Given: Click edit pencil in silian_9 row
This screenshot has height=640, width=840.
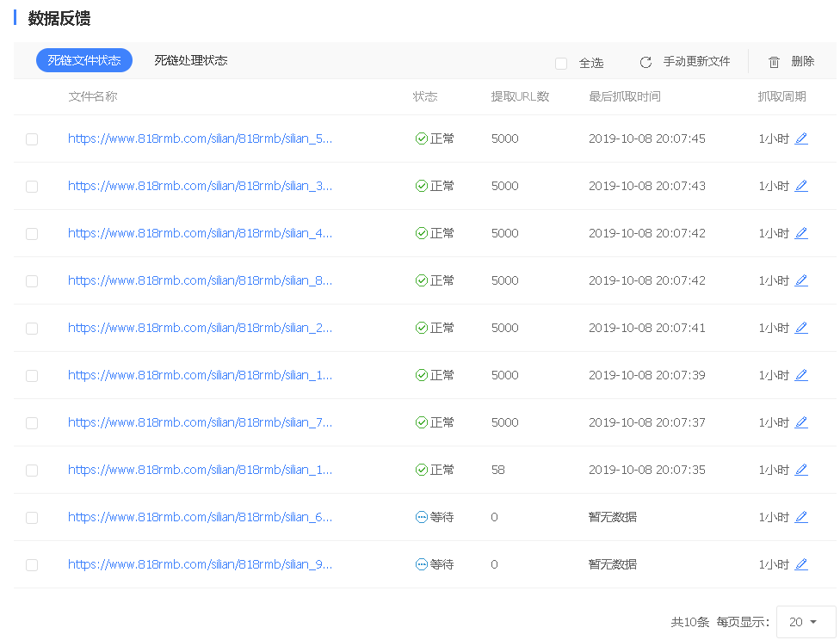Looking at the screenshot, I should 801,564.
